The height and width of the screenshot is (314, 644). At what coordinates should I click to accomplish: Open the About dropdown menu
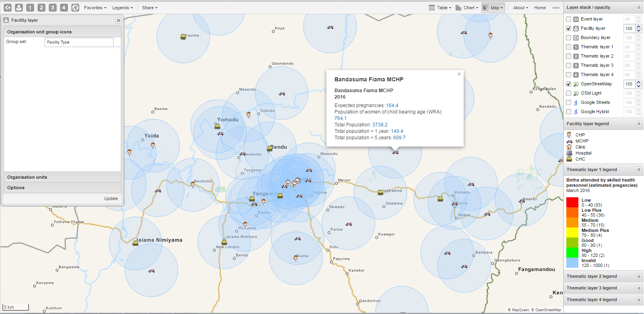pyautogui.click(x=520, y=8)
